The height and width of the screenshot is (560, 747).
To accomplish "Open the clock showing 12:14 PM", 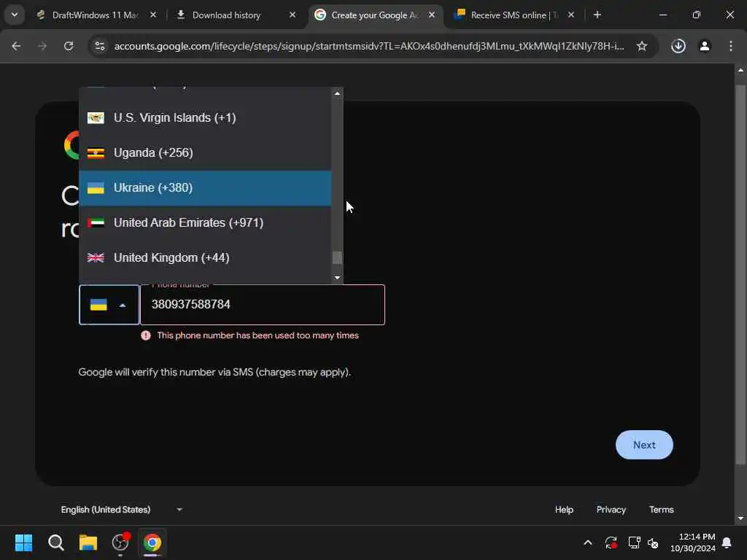I will [x=693, y=542].
